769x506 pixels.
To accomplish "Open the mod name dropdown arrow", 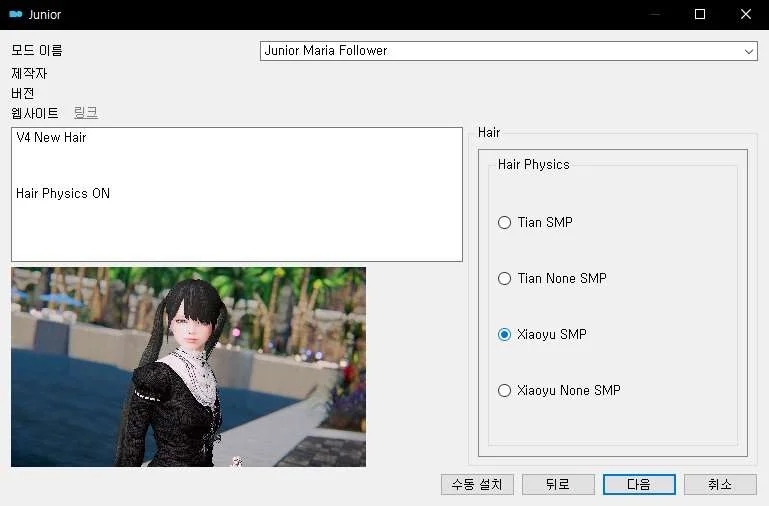I will (x=748, y=51).
